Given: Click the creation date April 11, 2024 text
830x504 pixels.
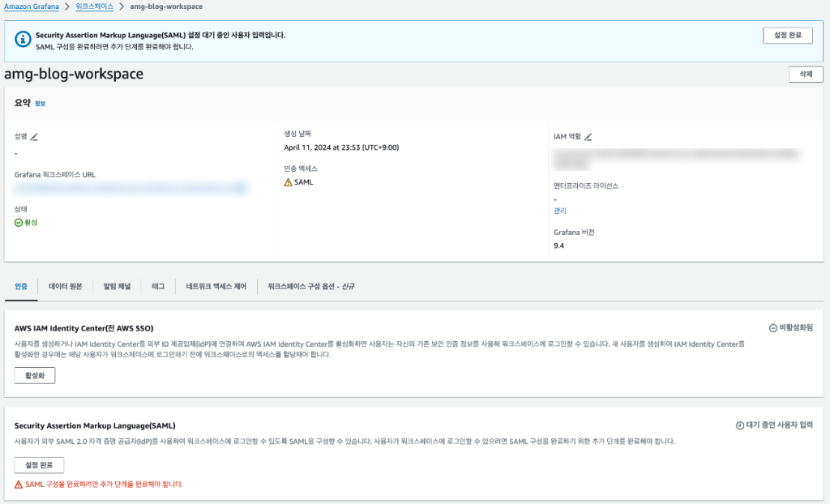Looking at the screenshot, I should click(x=341, y=147).
